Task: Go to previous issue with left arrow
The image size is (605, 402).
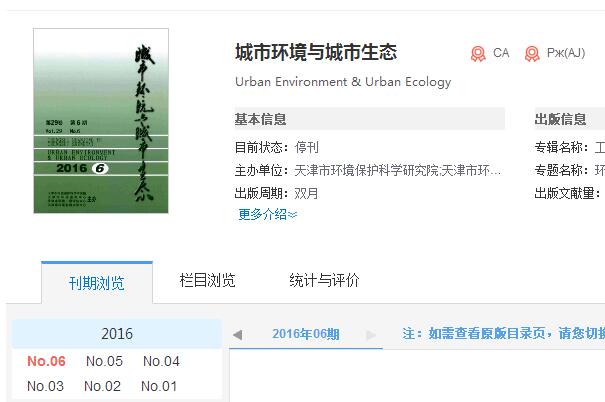Action: [238, 334]
